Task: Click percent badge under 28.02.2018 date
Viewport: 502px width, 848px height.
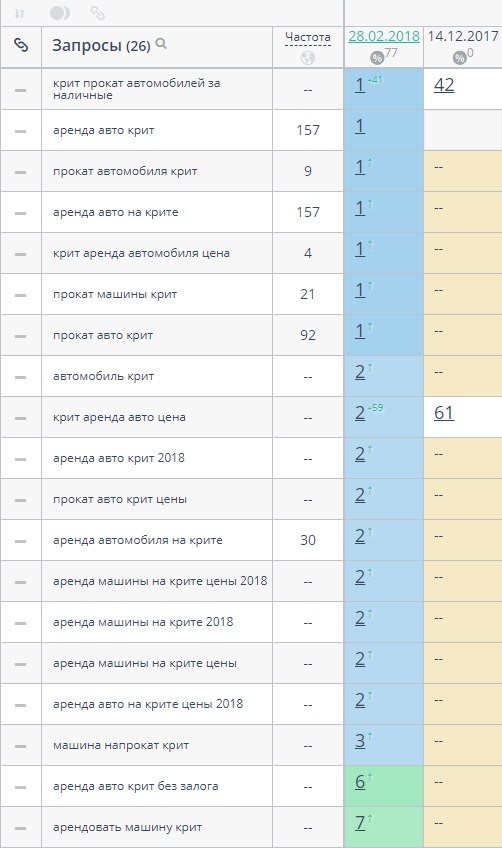Action: (377, 57)
